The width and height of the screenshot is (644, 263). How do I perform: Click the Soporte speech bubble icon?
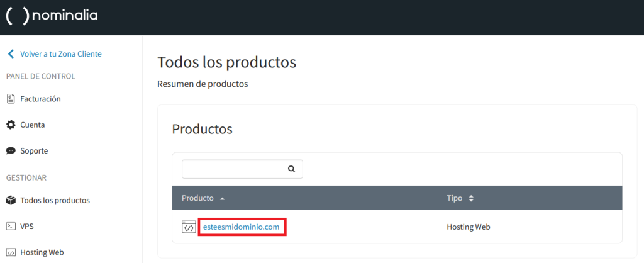(x=11, y=151)
